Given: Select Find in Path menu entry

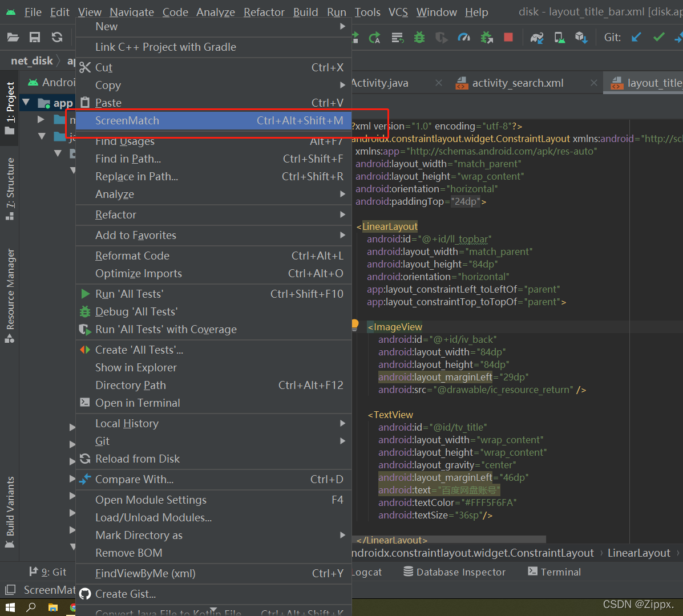Looking at the screenshot, I should (213, 159).
